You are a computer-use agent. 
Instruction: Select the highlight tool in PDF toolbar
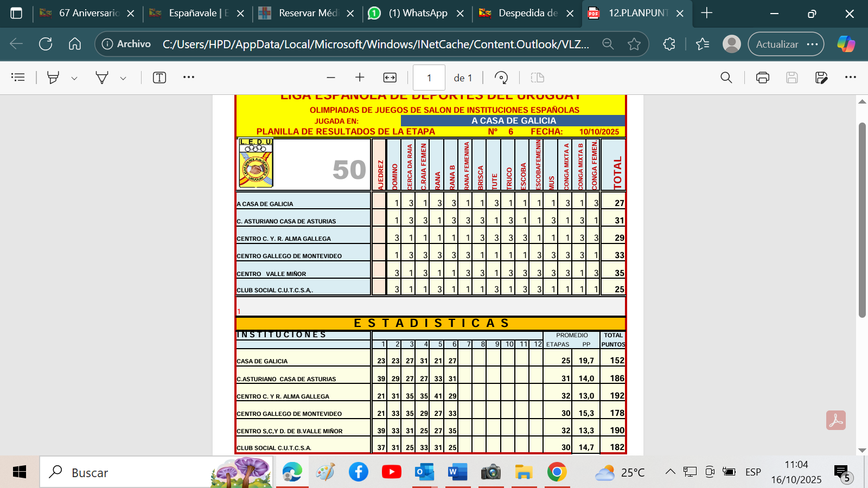53,78
